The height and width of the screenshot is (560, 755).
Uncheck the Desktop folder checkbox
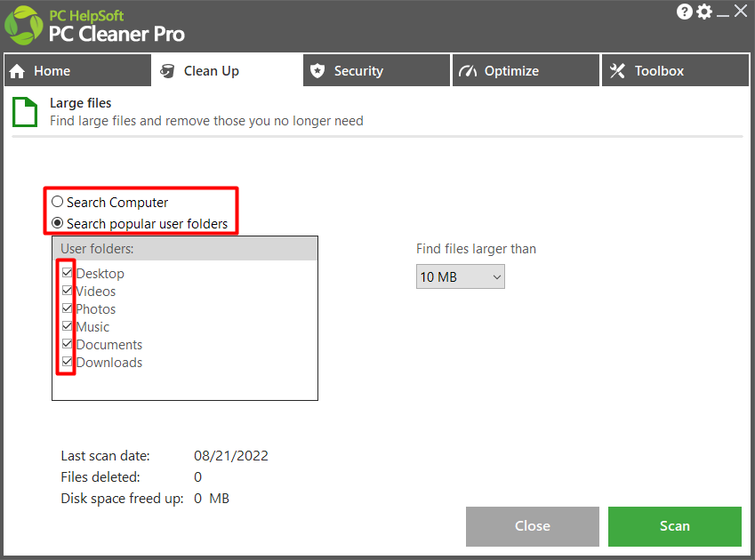point(67,273)
